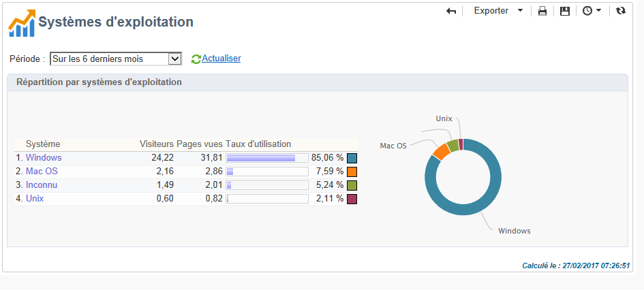The width and height of the screenshot is (644, 290).
Task: Click the 2,86 pages vues value
Action: click(x=214, y=171)
